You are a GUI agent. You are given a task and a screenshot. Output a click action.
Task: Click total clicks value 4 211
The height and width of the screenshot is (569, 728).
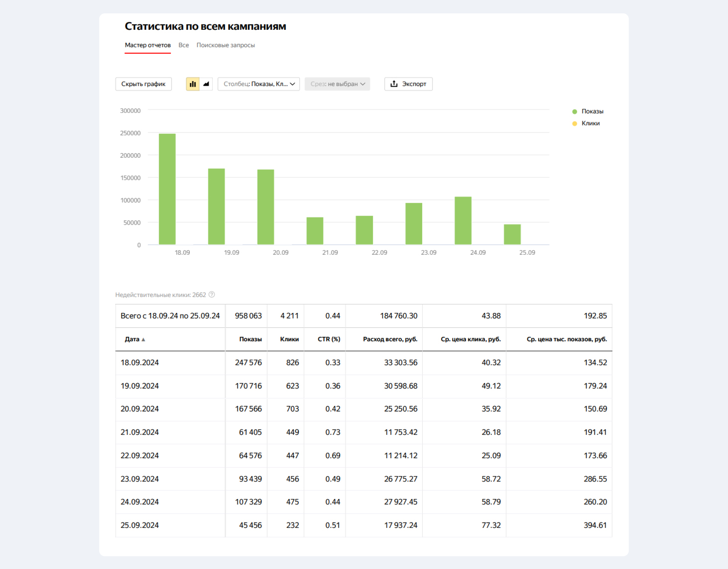click(290, 316)
